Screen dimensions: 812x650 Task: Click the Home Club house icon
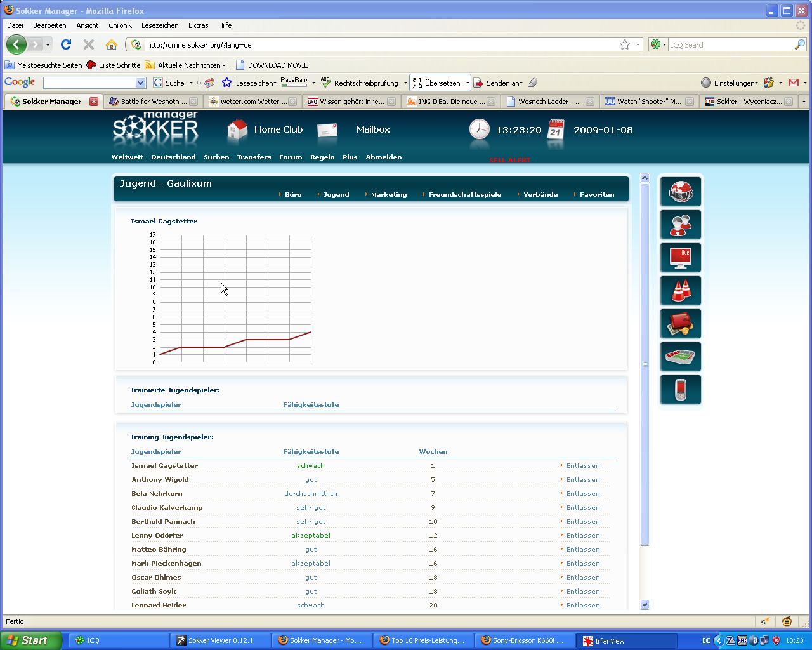pyautogui.click(x=237, y=129)
